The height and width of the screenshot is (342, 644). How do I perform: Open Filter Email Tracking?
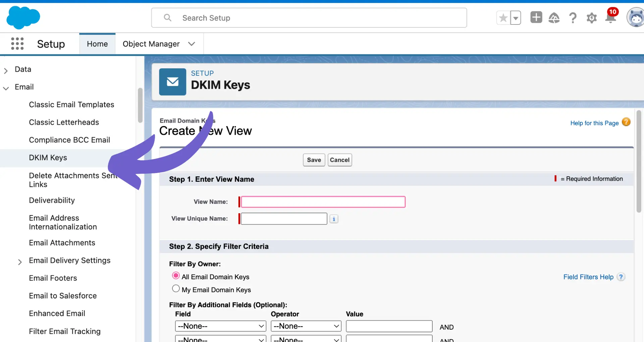65,331
